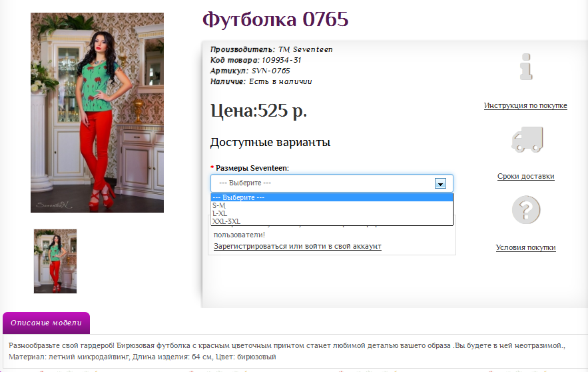Open the Условия покупки link
This screenshot has height=372, width=588.
(x=526, y=247)
